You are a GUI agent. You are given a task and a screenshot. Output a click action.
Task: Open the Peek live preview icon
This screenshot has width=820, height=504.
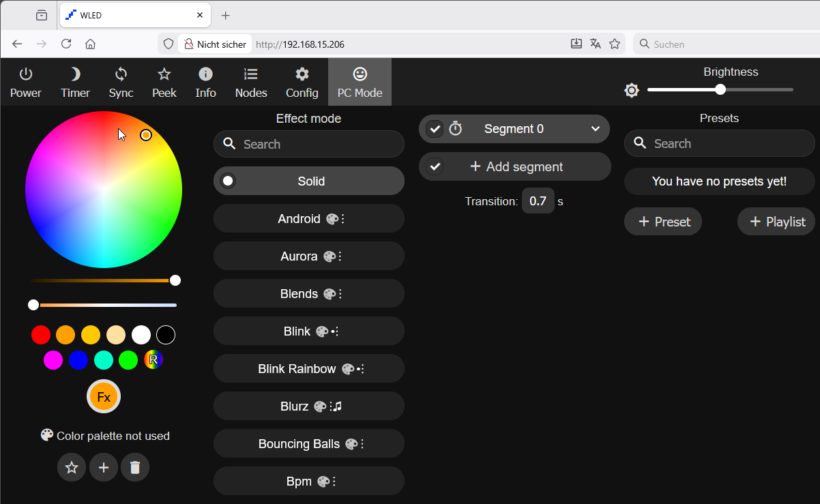pos(164,75)
